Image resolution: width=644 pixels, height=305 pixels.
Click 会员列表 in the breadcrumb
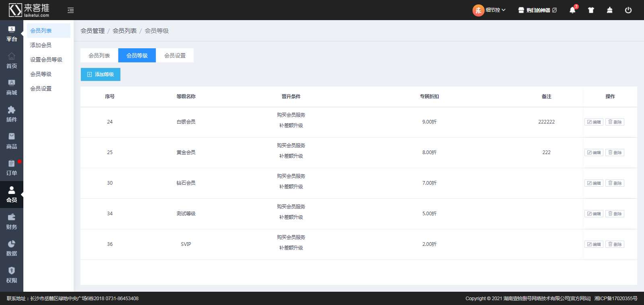click(x=125, y=31)
